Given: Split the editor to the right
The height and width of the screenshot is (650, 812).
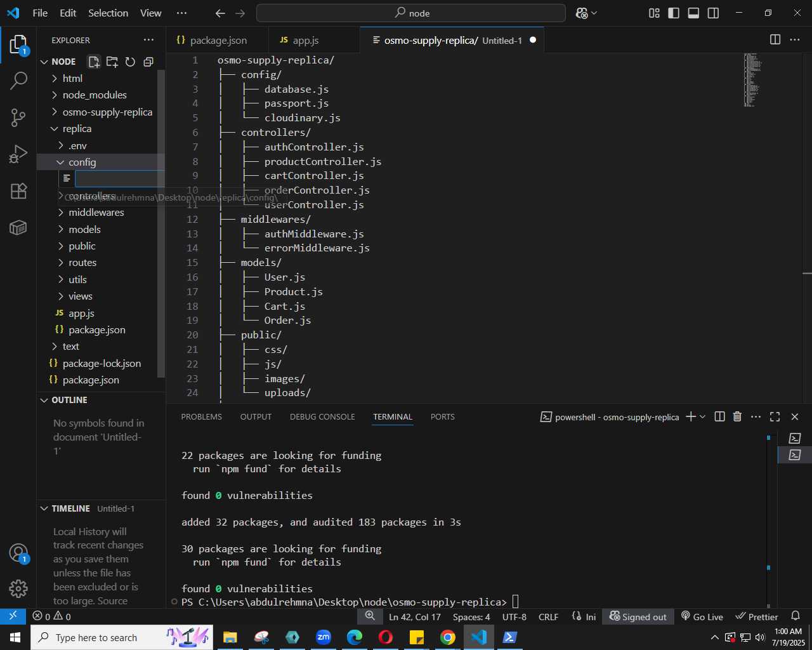Looking at the screenshot, I should coord(775,40).
